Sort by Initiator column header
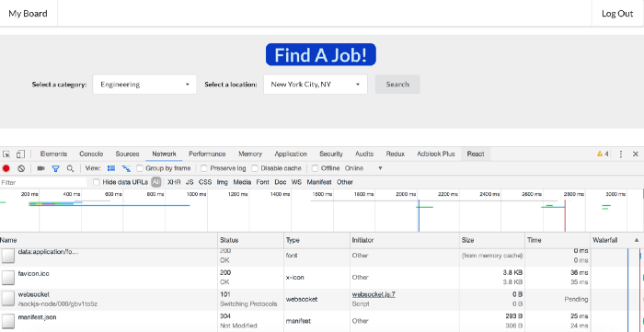 pyautogui.click(x=405, y=240)
